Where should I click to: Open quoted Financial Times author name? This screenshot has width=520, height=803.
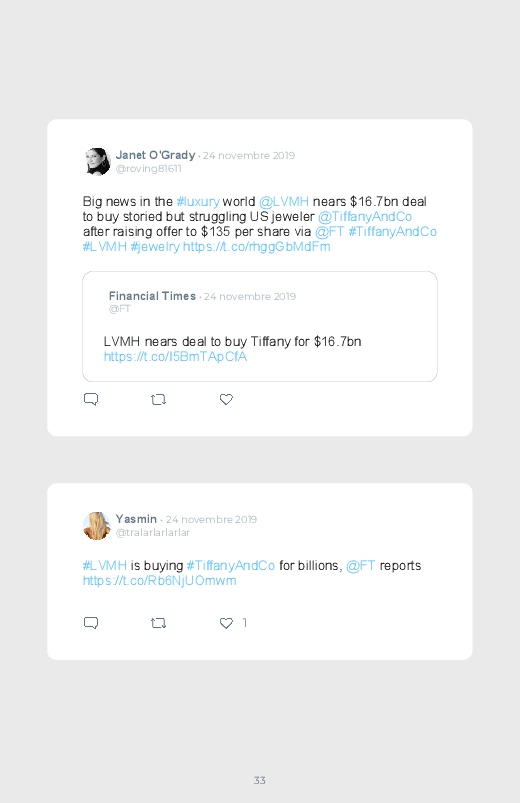coord(152,296)
